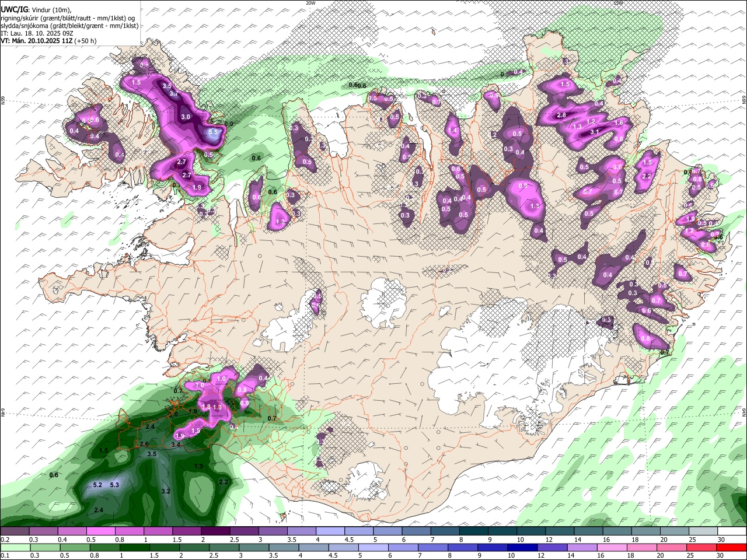Click the 5.5 snowfall value on the map

tap(213, 132)
